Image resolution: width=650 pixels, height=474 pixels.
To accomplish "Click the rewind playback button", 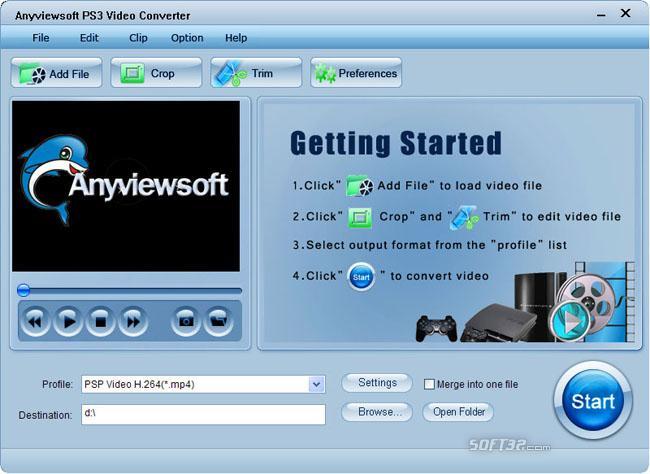I will click(x=35, y=321).
